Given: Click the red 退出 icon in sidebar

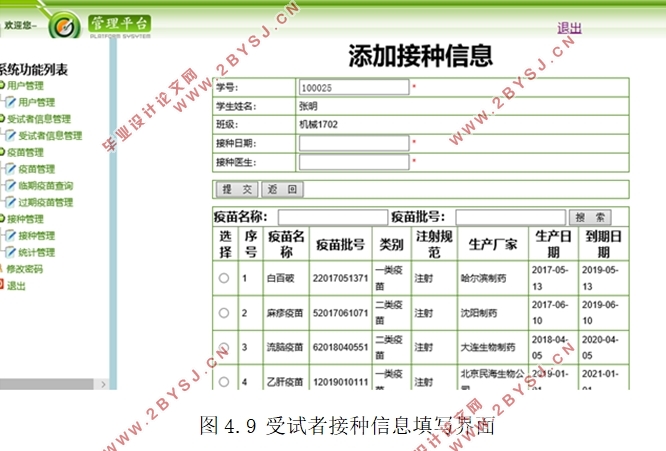Looking at the screenshot, I should 2,285.
